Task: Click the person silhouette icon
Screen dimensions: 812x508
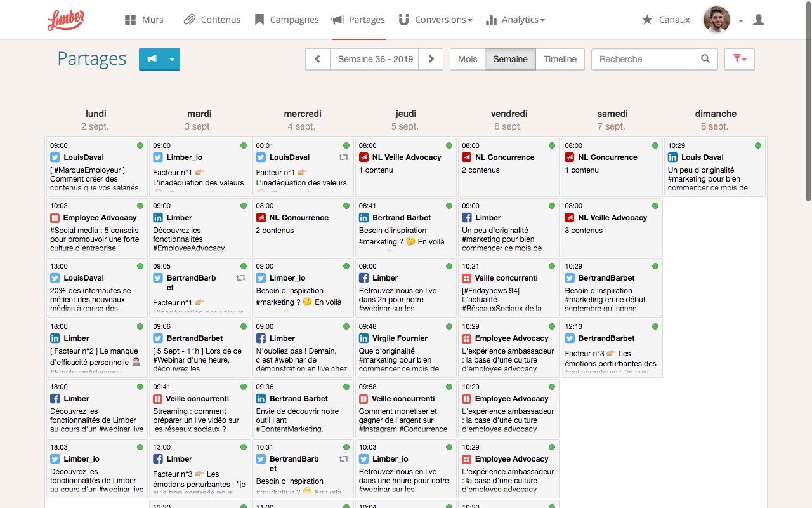Action: pyautogui.click(x=758, y=20)
